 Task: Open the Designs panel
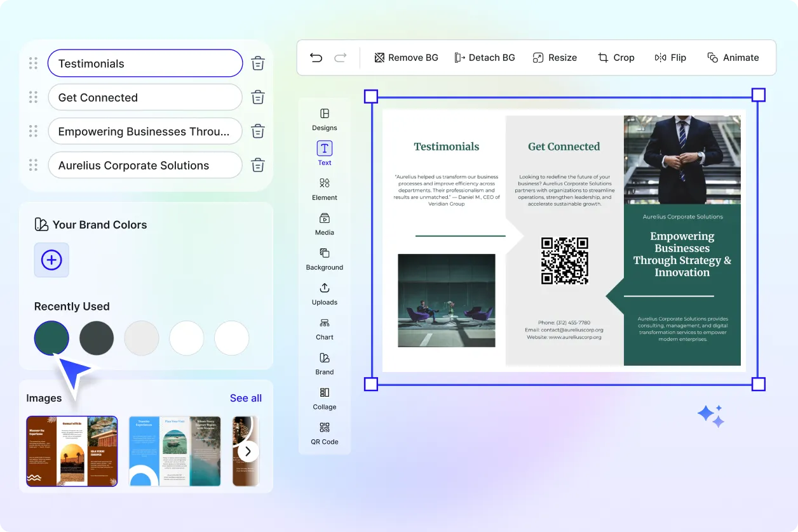(x=324, y=120)
